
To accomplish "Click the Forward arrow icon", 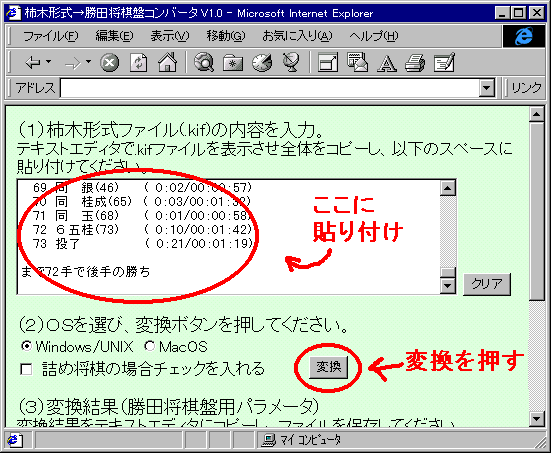I will 73,63.
